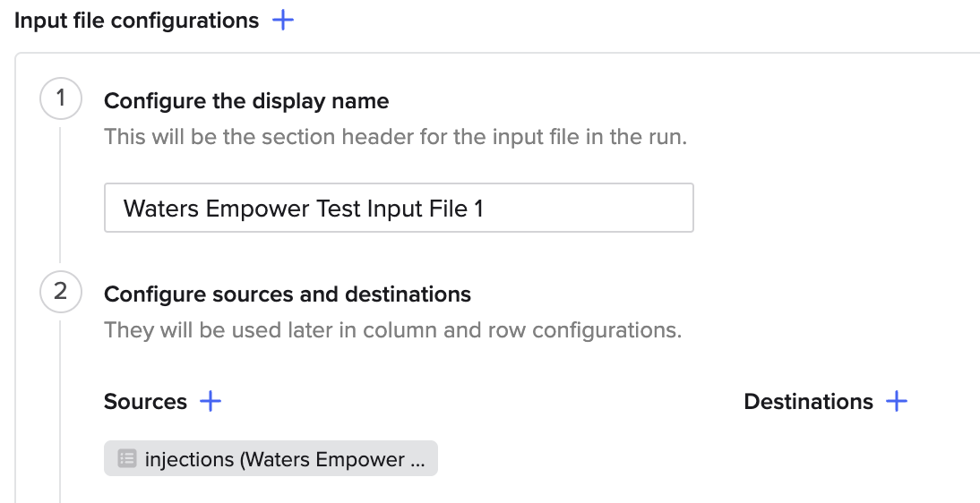Open the injections (Waters Empower) source chip
The height and width of the screenshot is (503, 980).
[271, 458]
